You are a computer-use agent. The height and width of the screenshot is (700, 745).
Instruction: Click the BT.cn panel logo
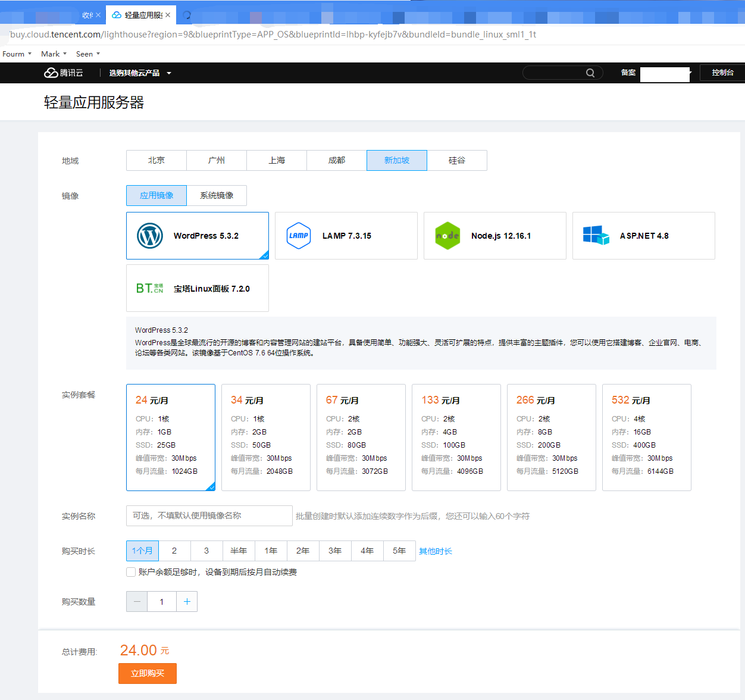point(150,288)
